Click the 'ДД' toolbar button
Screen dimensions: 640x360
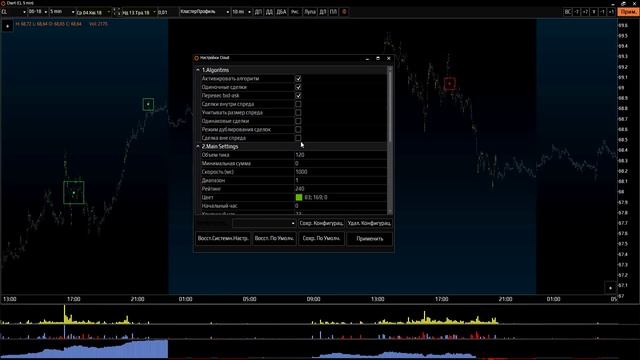(x=269, y=12)
